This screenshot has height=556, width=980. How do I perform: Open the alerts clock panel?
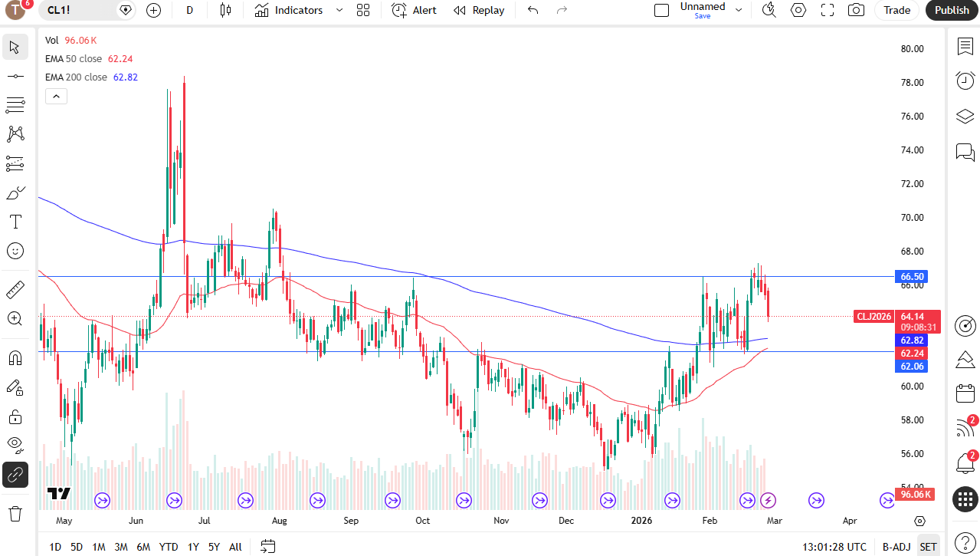pyautogui.click(x=965, y=81)
